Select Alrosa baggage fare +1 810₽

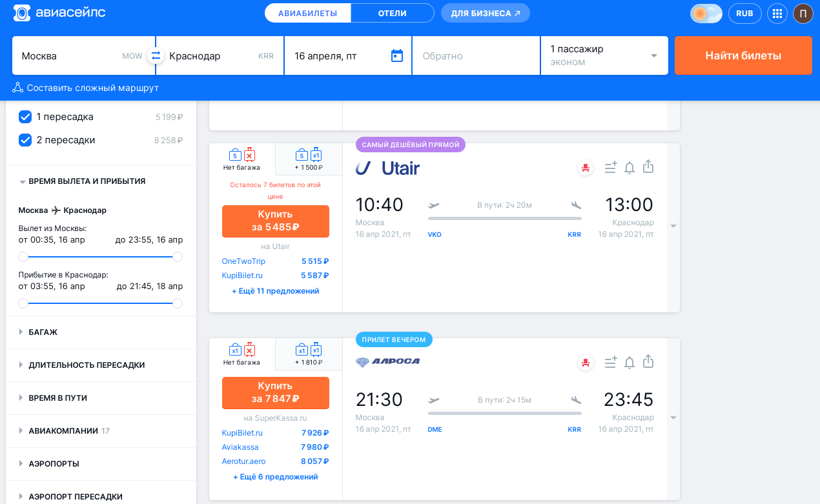309,354
